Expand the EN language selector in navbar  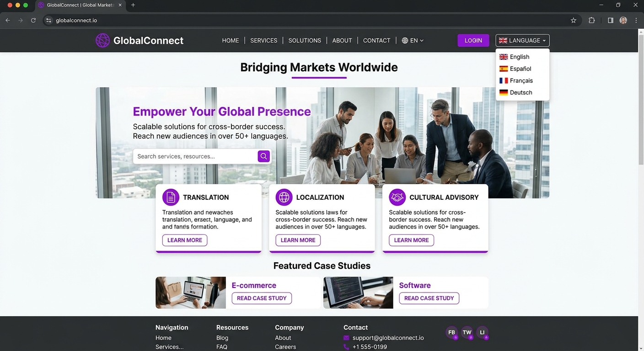(413, 40)
